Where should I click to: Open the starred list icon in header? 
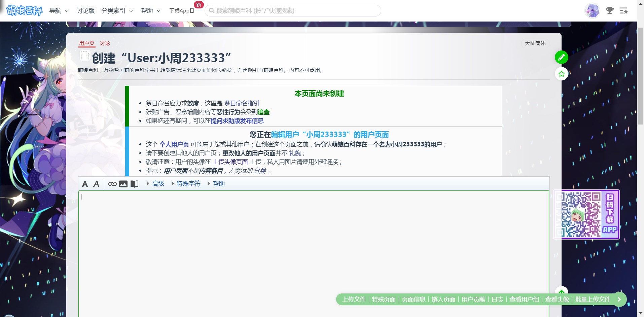point(624,11)
